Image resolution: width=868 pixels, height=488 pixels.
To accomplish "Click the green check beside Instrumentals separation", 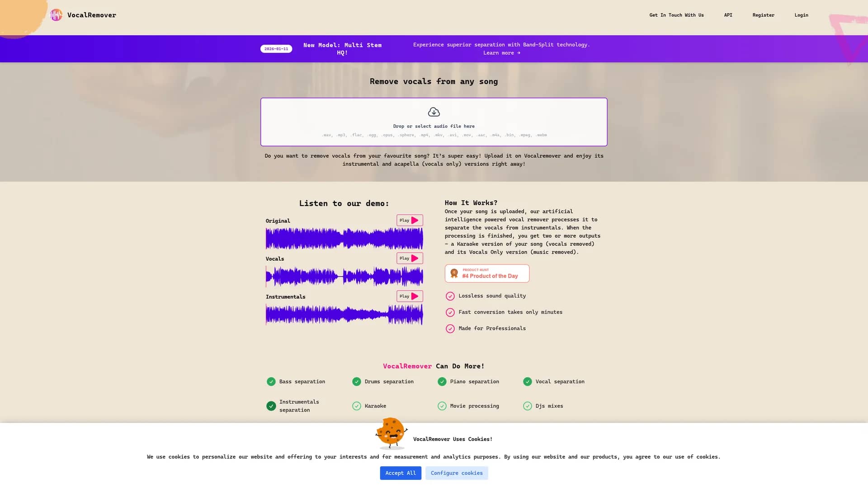I will (271, 406).
